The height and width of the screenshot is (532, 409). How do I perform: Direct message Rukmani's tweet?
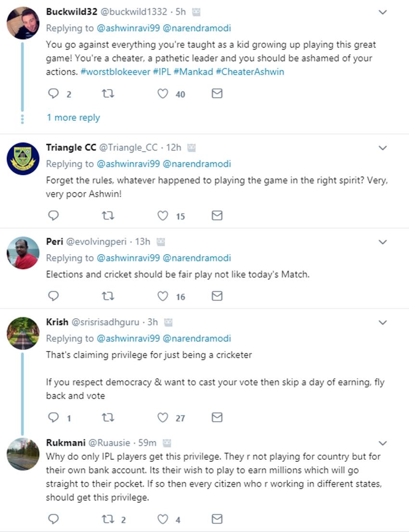(x=217, y=519)
